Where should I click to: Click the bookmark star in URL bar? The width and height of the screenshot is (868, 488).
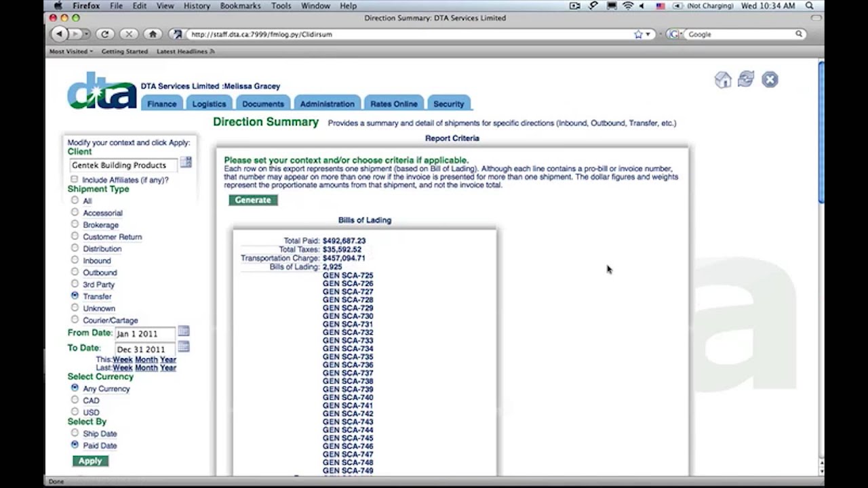tap(638, 34)
